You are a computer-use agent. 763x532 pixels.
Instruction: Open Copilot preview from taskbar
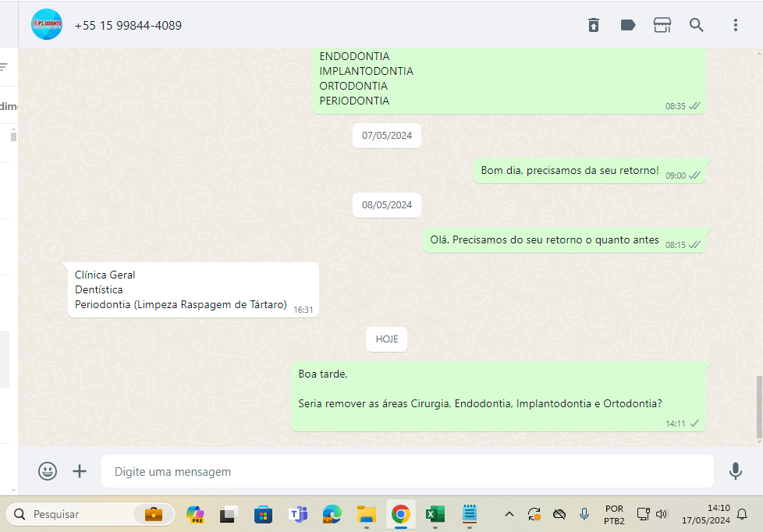[x=196, y=515]
